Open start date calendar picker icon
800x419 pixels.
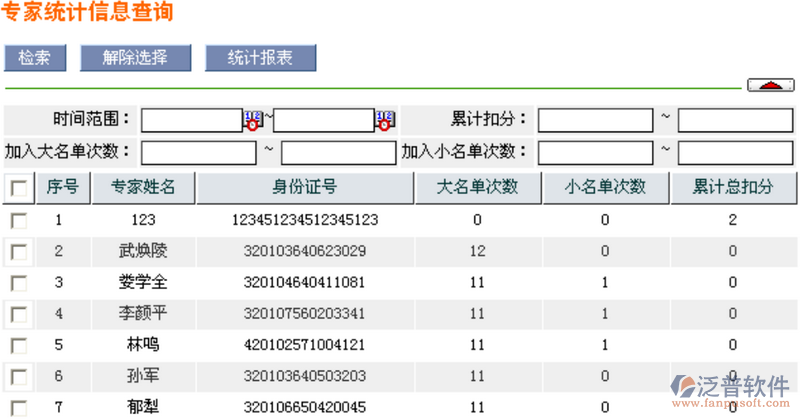pyautogui.click(x=253, y=120)
